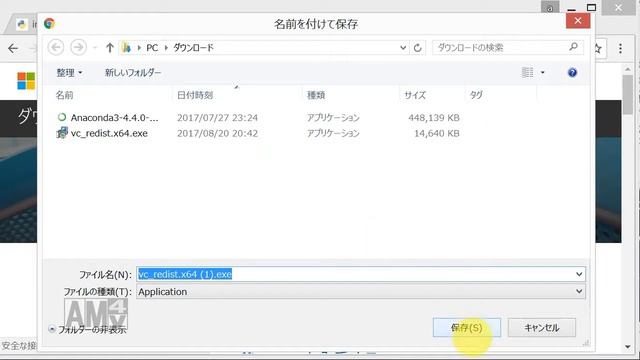Image resolution: width=640 pixels, height=360 pixels.
Task: Open the address bar history dropdown
Action: 403,48
